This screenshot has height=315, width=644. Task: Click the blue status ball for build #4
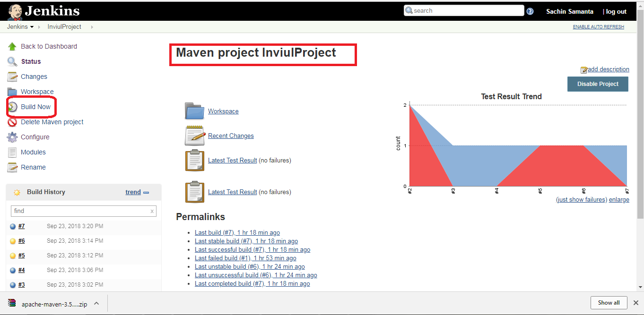click(13, 271)
